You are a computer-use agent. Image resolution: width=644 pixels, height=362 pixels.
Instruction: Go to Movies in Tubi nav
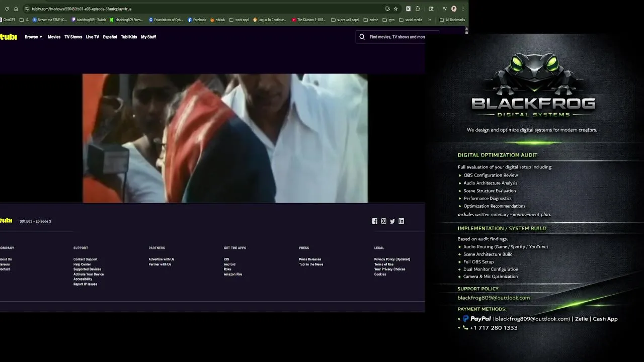coord(54,37)
